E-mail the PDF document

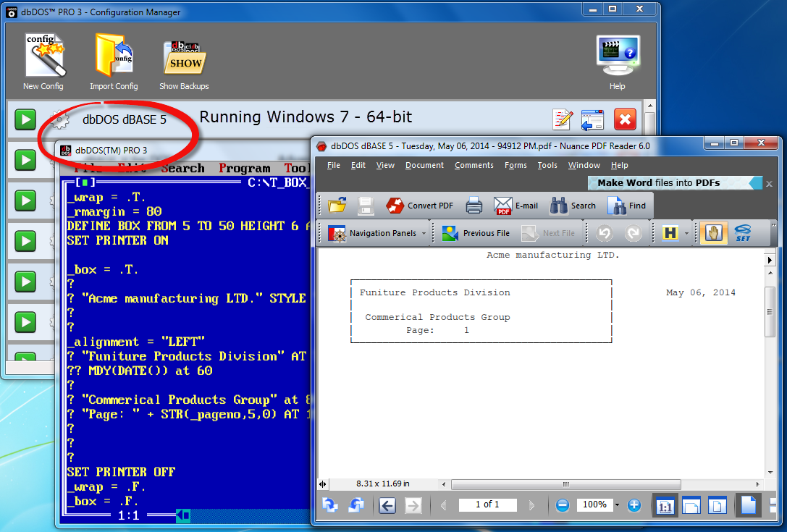[x=515, y=206]
